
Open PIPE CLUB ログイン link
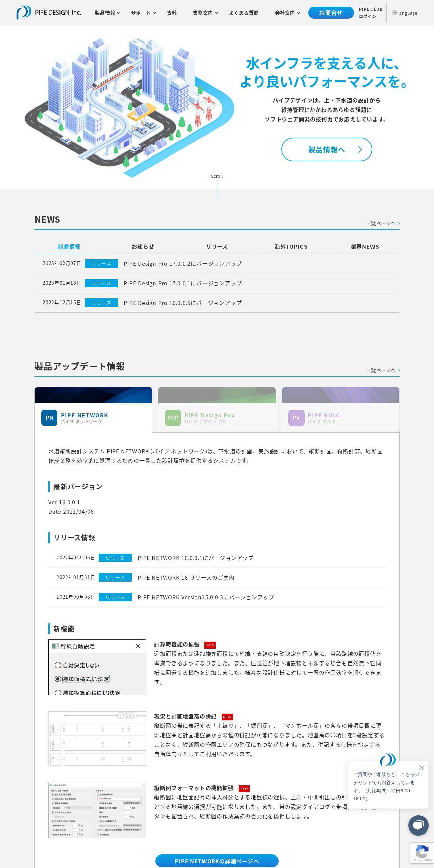(370, 13)
